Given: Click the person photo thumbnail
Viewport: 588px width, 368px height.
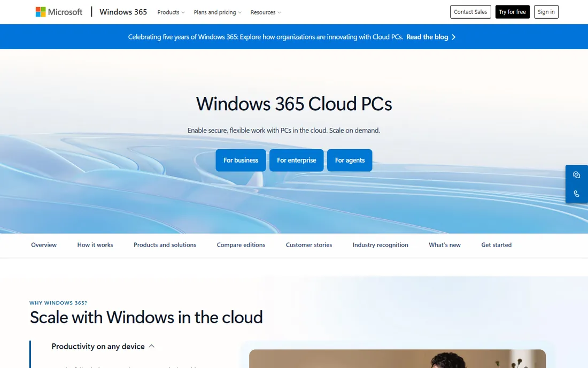Looking at the screenshot, I should tap(397, 358).
